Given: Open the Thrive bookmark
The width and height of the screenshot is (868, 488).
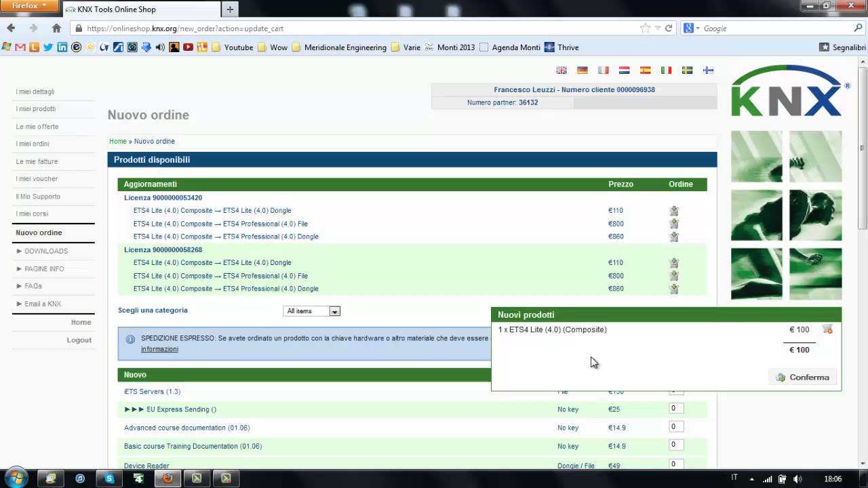Looking at the screenshot, I should [x=562, y=47].
